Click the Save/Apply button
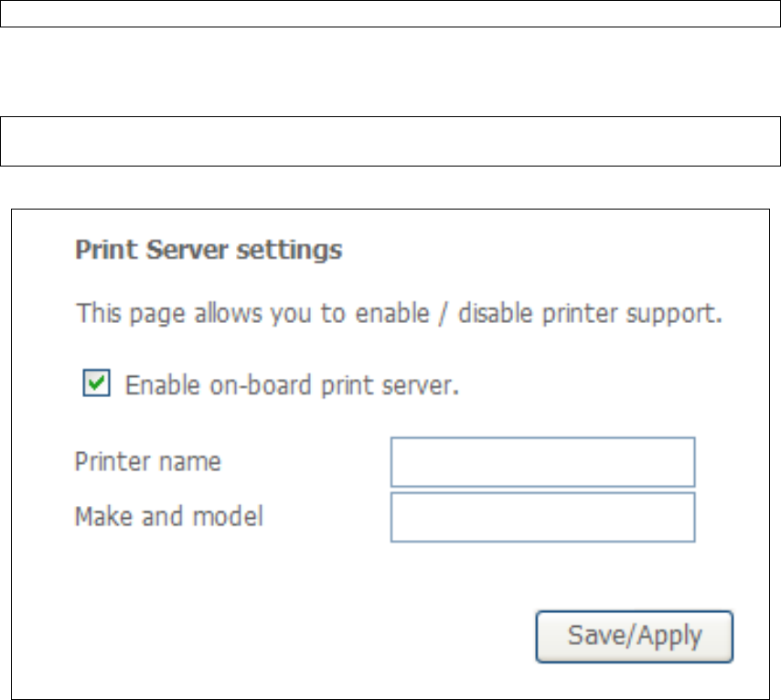This screenshot has width=781, height=700. (634, 636)
